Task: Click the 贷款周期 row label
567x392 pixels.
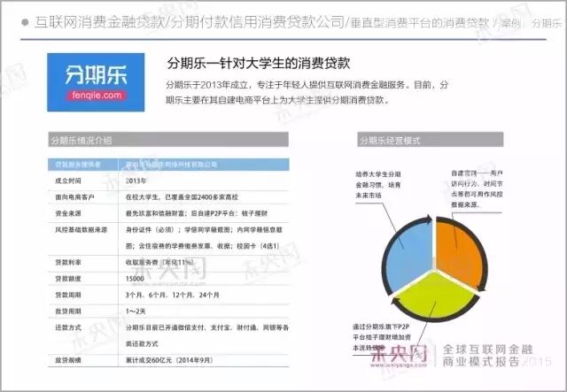Action: tap(68, 295)
